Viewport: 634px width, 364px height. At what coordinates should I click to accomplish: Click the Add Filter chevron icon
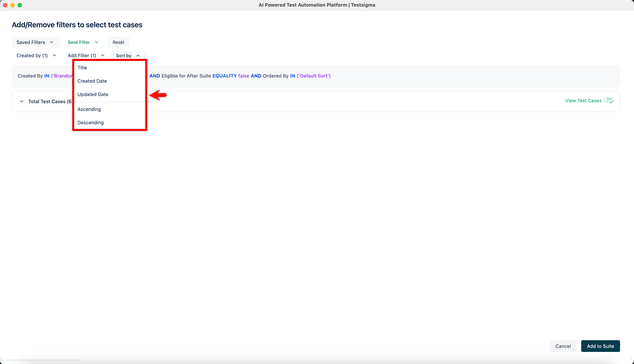coord(103,55)
